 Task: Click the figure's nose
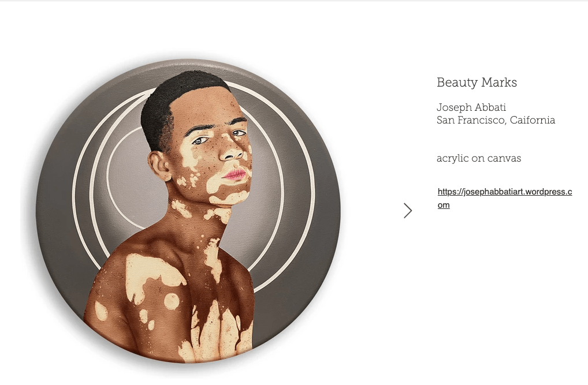click(232, 151)
